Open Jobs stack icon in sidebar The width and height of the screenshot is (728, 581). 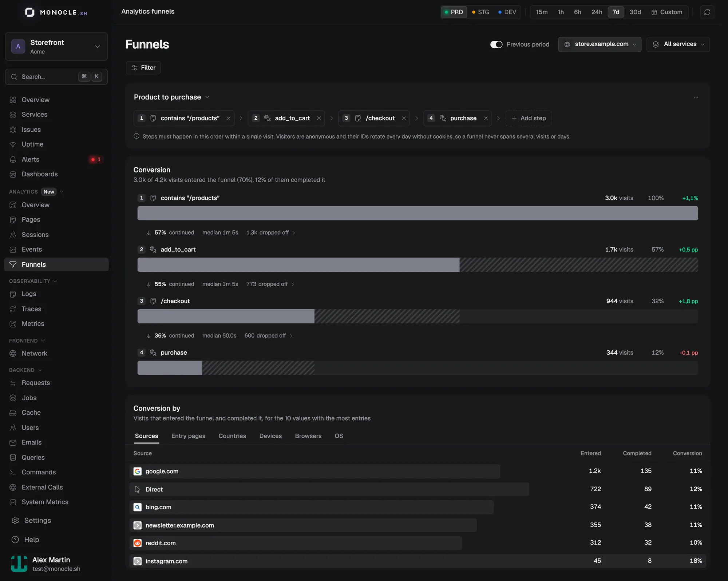[13, 398]
